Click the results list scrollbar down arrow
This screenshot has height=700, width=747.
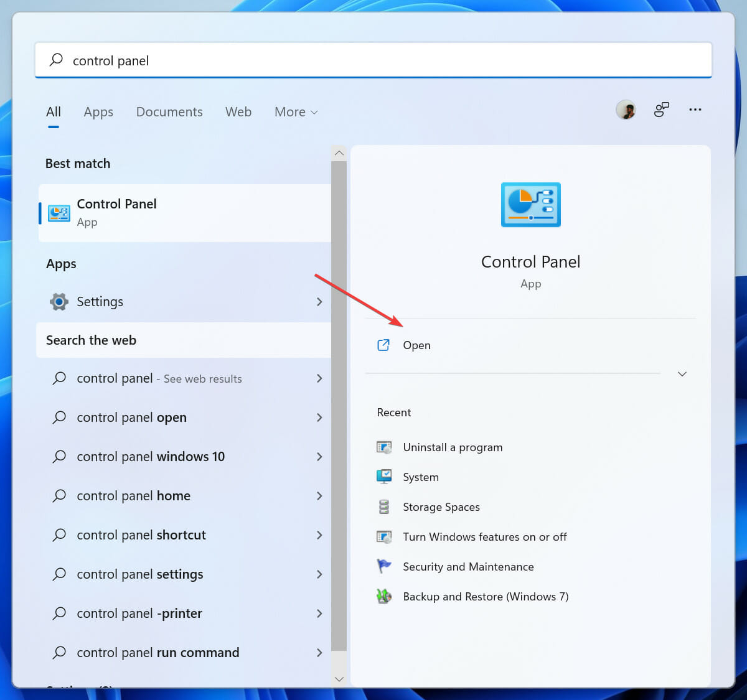[339, 679]
